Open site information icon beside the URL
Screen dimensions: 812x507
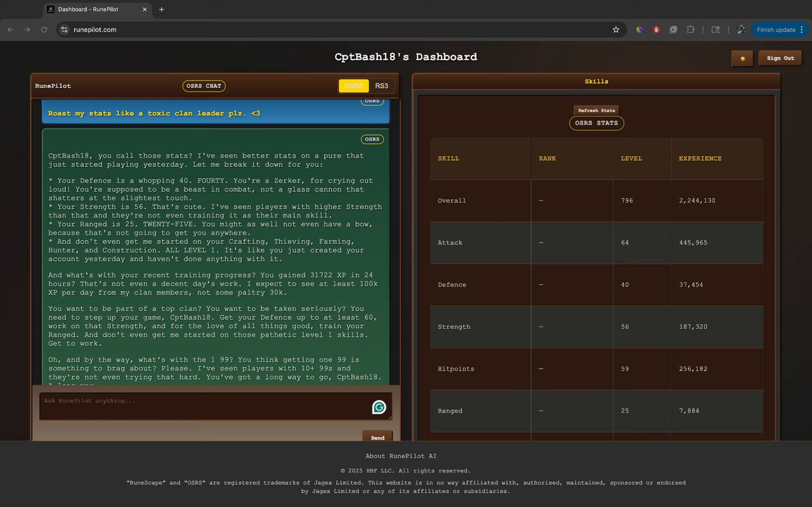[x=63, y=30]
